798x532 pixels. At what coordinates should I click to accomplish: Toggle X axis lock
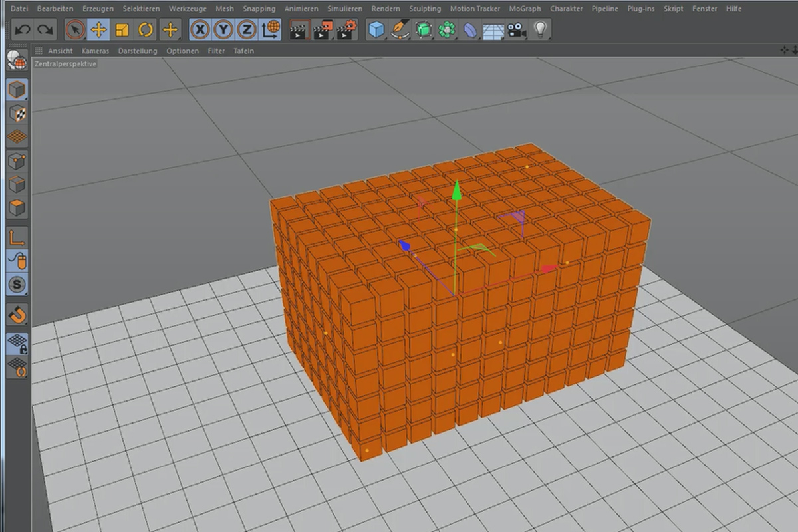tap(201, 29)
